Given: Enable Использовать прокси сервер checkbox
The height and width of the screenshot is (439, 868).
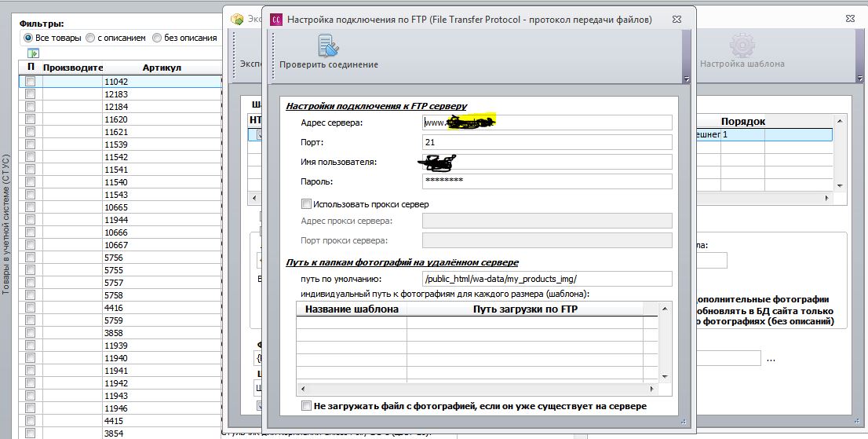Looking at the screenshot, I should [306, 204].
